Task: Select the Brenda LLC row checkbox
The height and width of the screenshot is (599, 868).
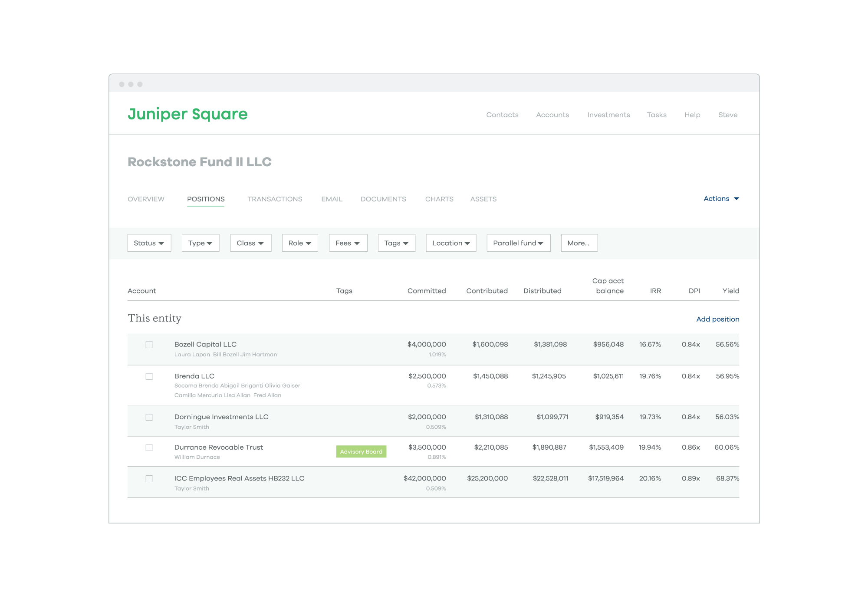Action: click(149, 376)
